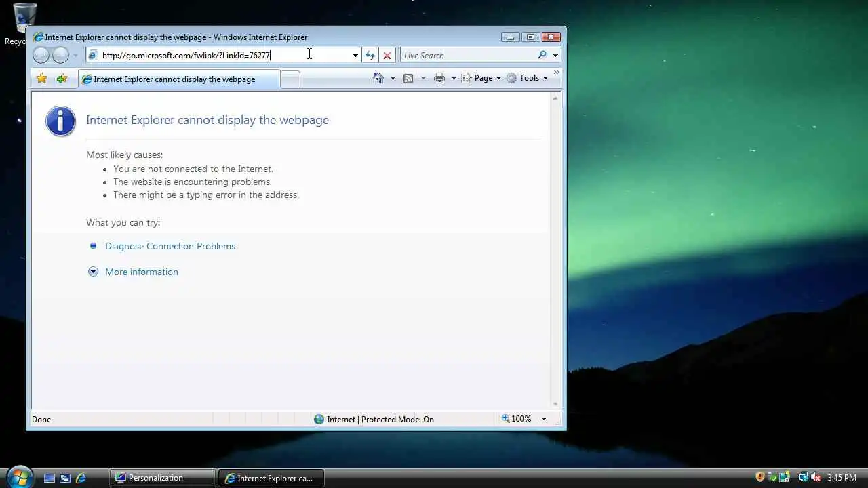Click the Print icon
868x488 pixels.
(439, 78)
